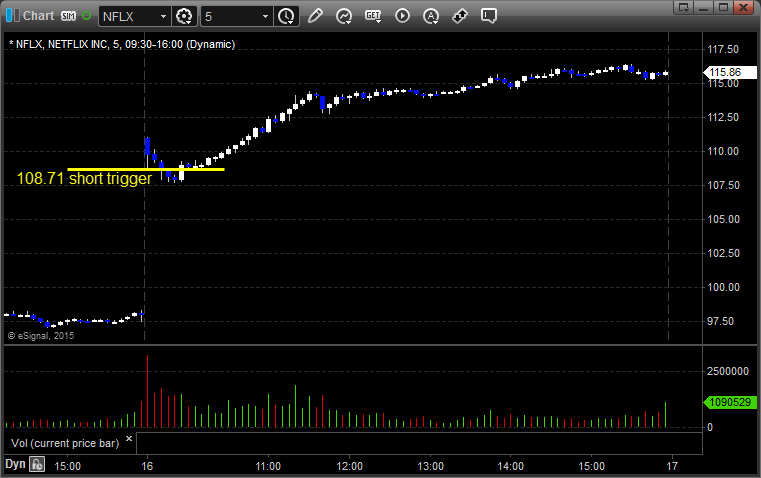761x478 pixels.
Task: Click the 115.86 current price marker
Action: point(722,72)
